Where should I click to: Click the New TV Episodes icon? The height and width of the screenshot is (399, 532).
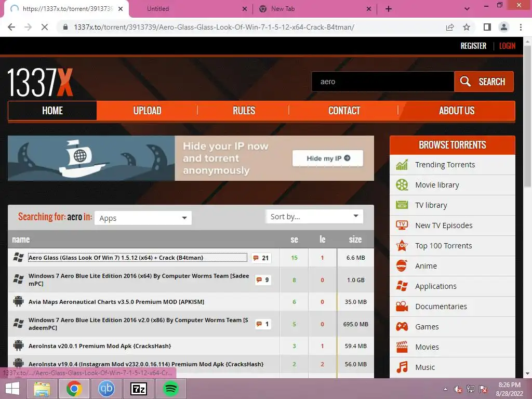point(402,225)
